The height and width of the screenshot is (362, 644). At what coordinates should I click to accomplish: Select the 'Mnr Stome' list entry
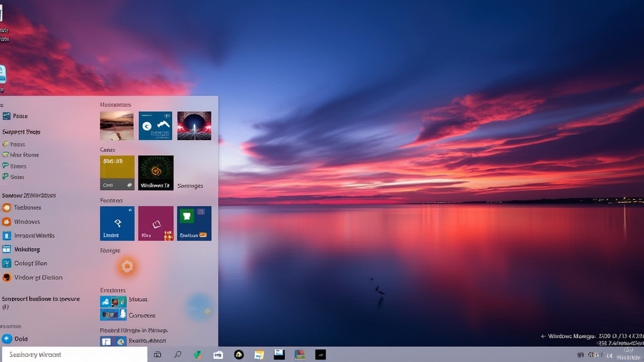tap(21, 155)
